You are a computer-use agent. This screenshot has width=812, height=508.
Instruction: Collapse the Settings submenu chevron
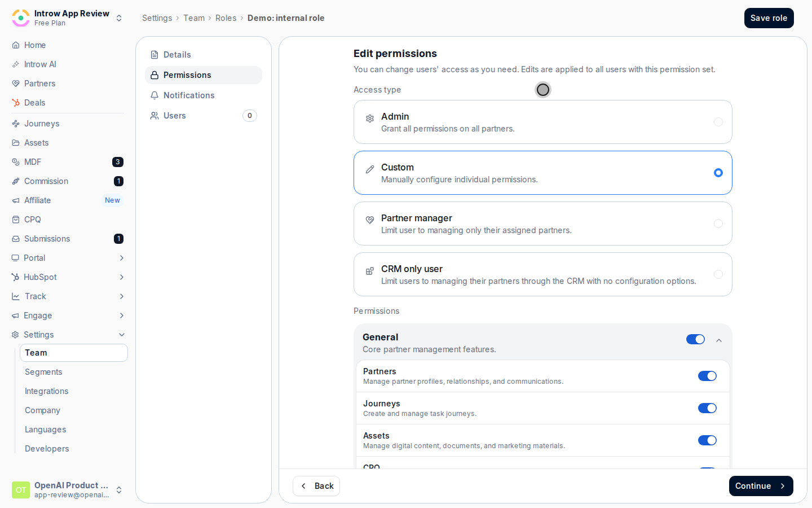(122, 335)
